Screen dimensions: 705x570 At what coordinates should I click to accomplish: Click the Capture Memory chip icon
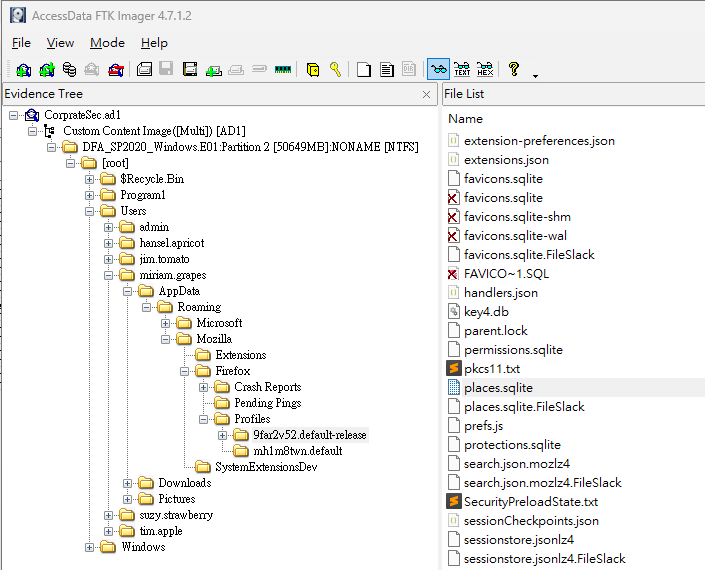[x=283, y=69]
